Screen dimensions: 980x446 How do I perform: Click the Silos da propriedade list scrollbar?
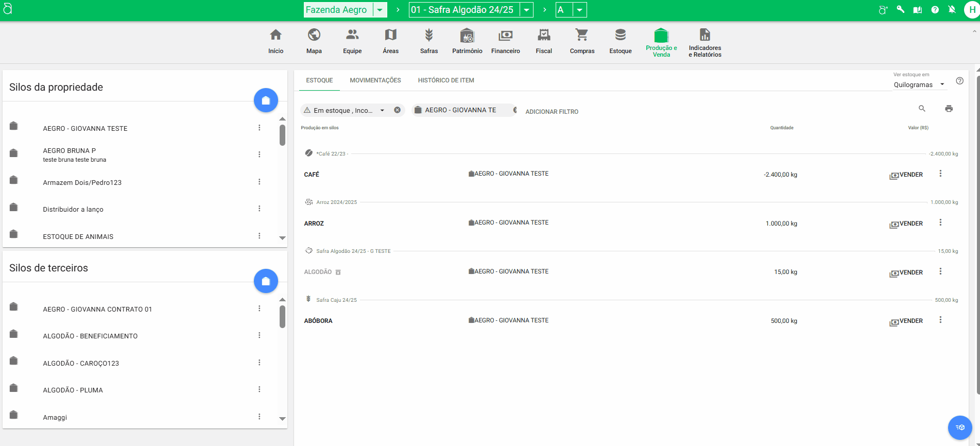[x=282, y=135]
